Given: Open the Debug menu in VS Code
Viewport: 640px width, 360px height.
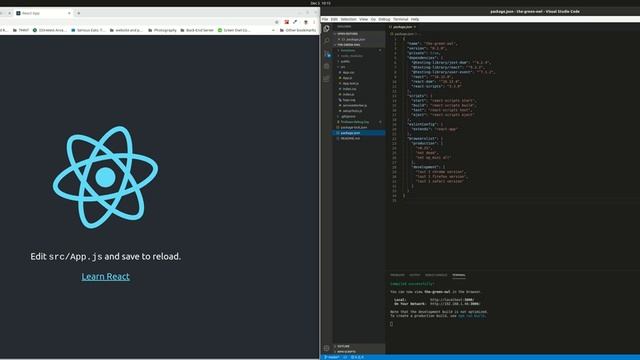Looking at the screenshot, I should pos(384,19).
